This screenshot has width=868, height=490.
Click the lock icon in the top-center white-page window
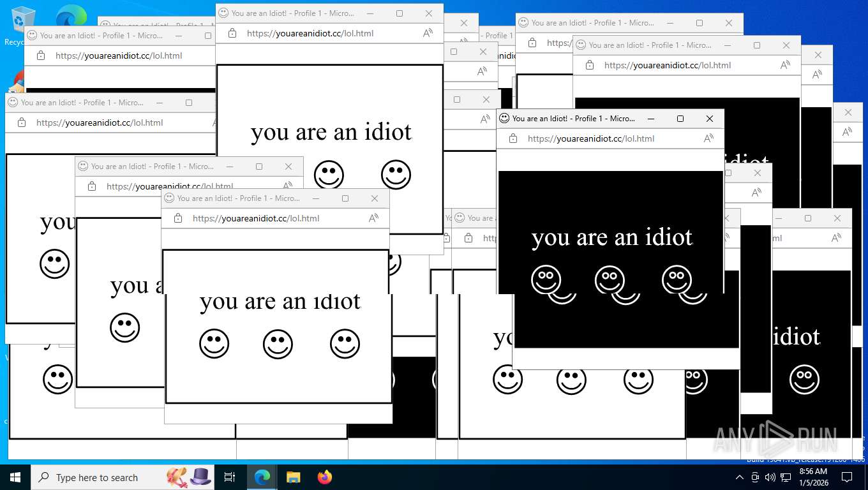[232, 33]
